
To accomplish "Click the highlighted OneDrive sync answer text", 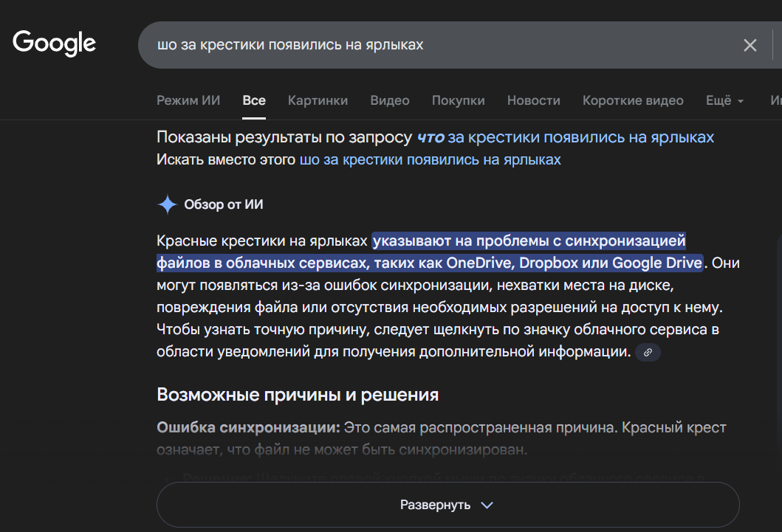I will [x=529, y=241].
